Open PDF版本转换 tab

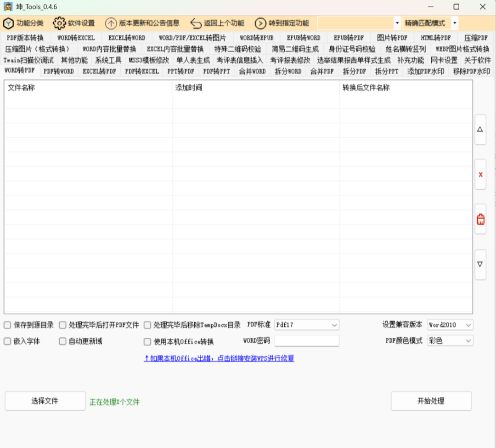25,38
